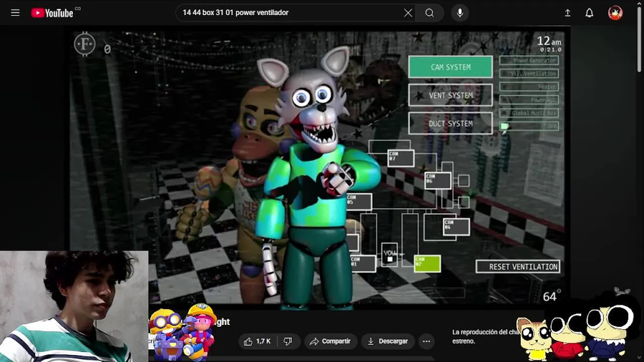Open the YouTube hamburger guide menu
The image size is (644, 362).
pyautogui.click(x=15, y=13)
